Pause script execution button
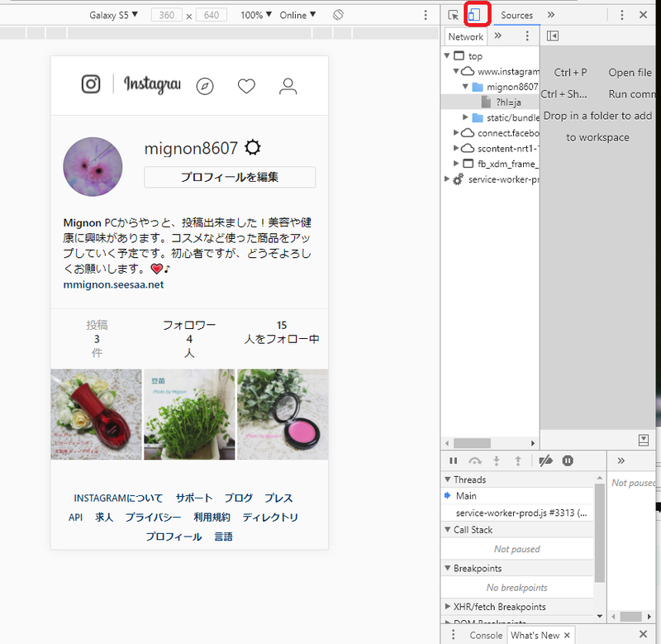This screenshot has width=661, height=644. tap(453, 460)
